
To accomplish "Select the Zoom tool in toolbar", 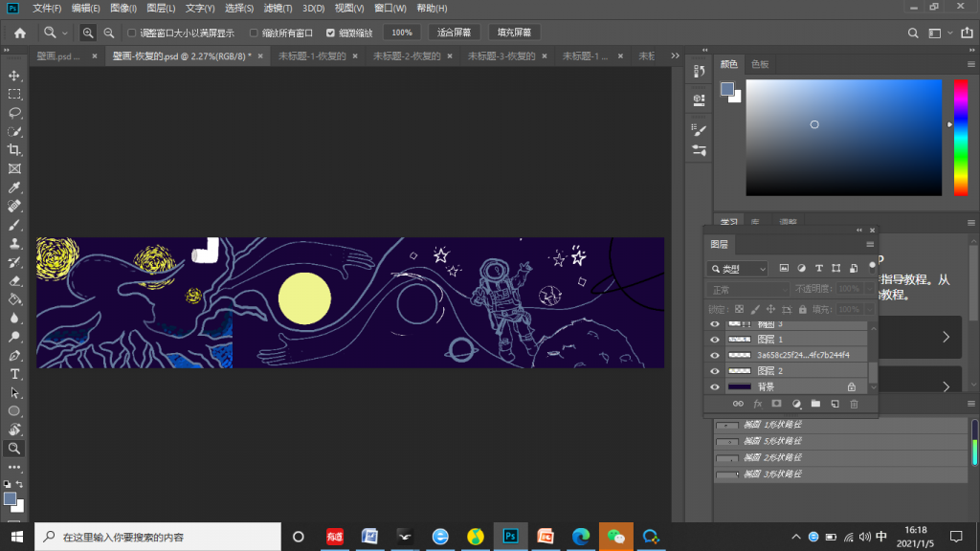I will pos(13,448).
